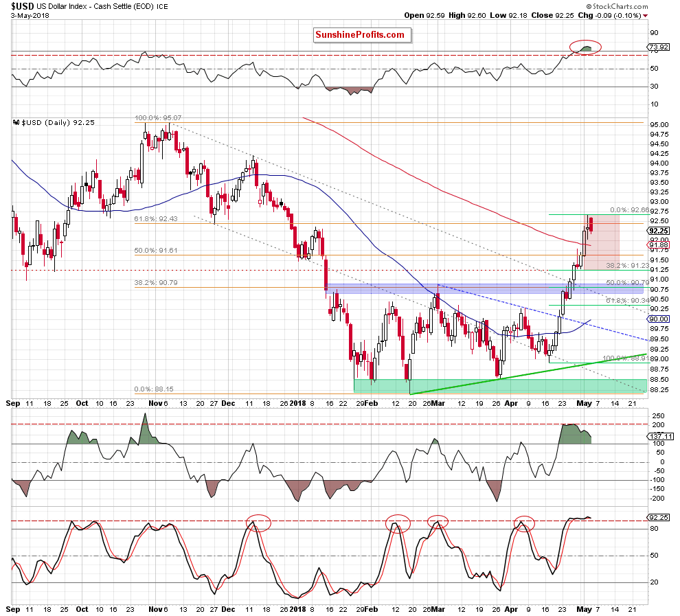Select the 'Low 92.18' value
The height and width of the screenshot is (616, 680).
[x=509, y=15]
